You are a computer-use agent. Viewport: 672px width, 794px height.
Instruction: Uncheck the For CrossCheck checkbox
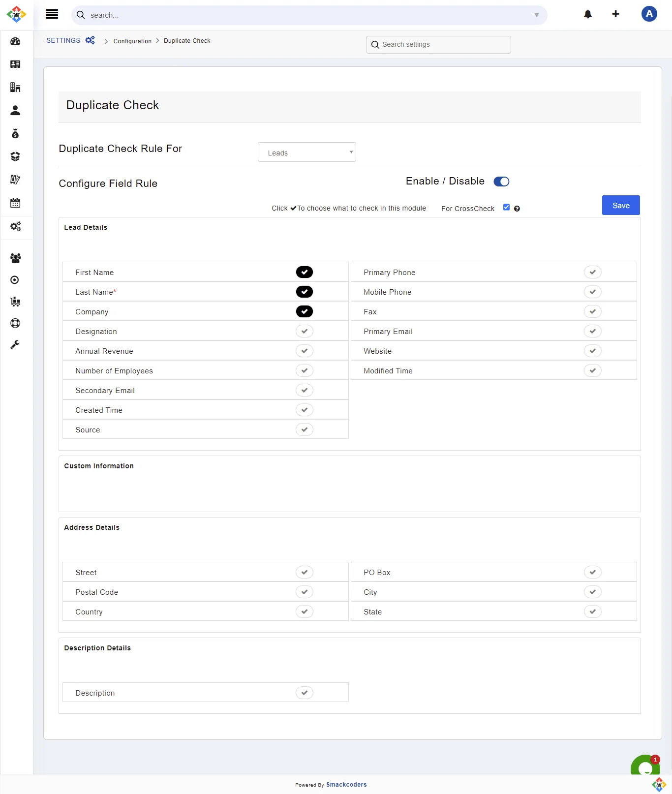point(506,208)
